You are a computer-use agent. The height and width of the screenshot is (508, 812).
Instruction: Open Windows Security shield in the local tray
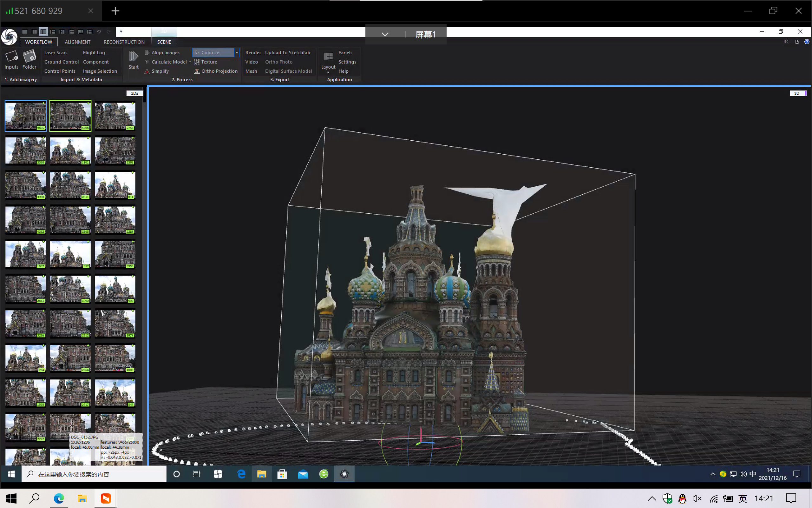[x=667, y=498]
